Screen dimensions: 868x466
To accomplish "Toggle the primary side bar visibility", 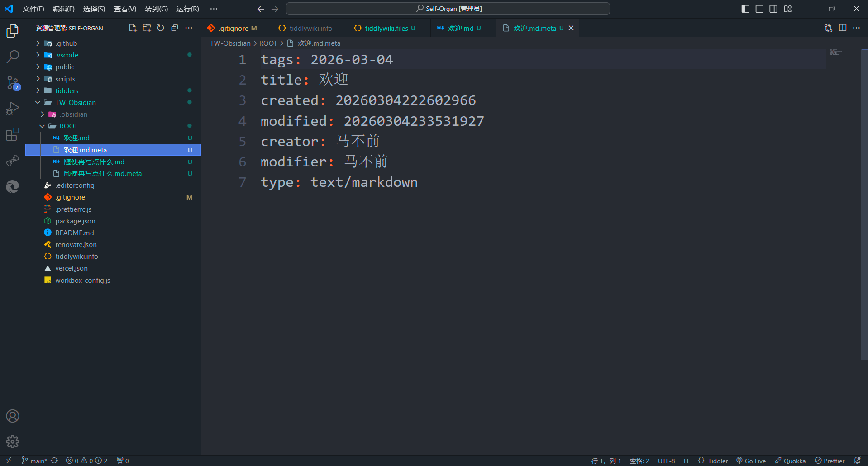I will click(745, 9).
